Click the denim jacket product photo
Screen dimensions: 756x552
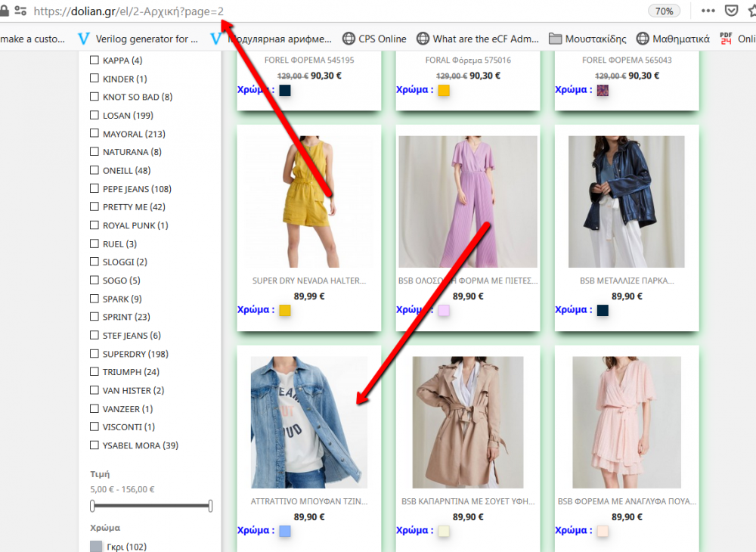(x=309, y=422)
